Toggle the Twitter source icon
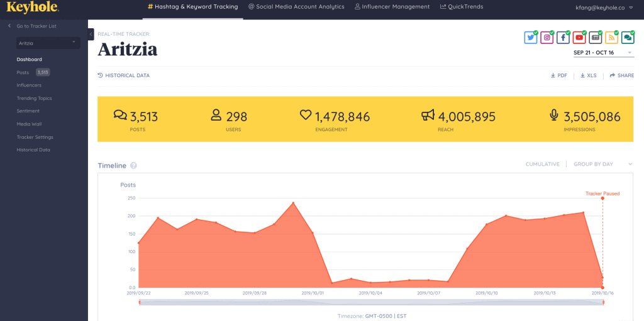644x321 pixels. point(531,37)
